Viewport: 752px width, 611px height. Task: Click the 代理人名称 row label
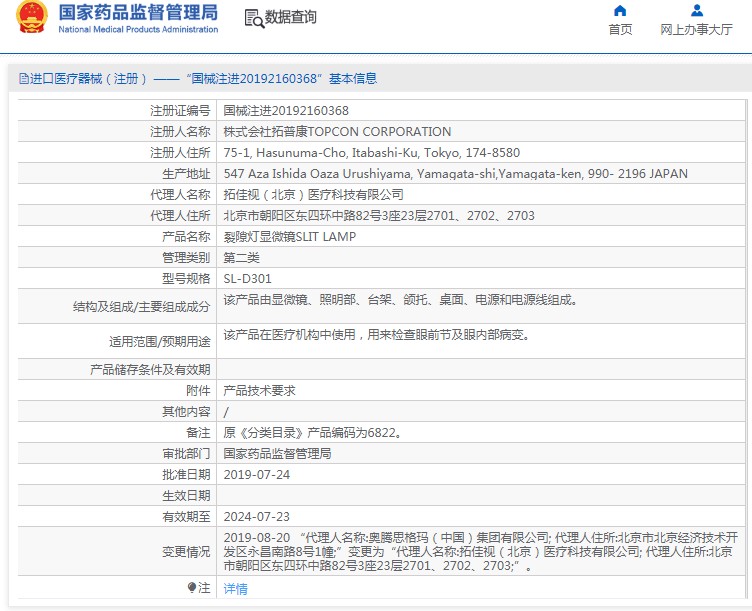pos(180,195)
